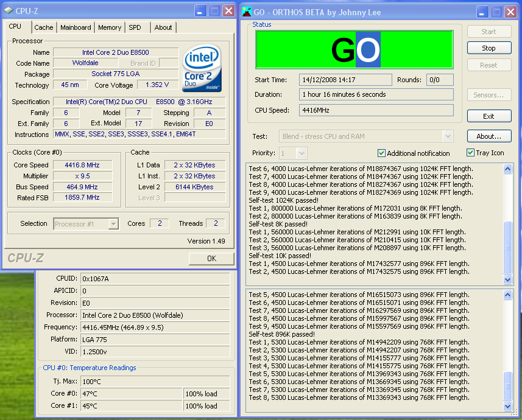Click the Exit button in ORTHOS
Image resolution: width=522 pixels, height=420 pixels.
pos(489,116)
